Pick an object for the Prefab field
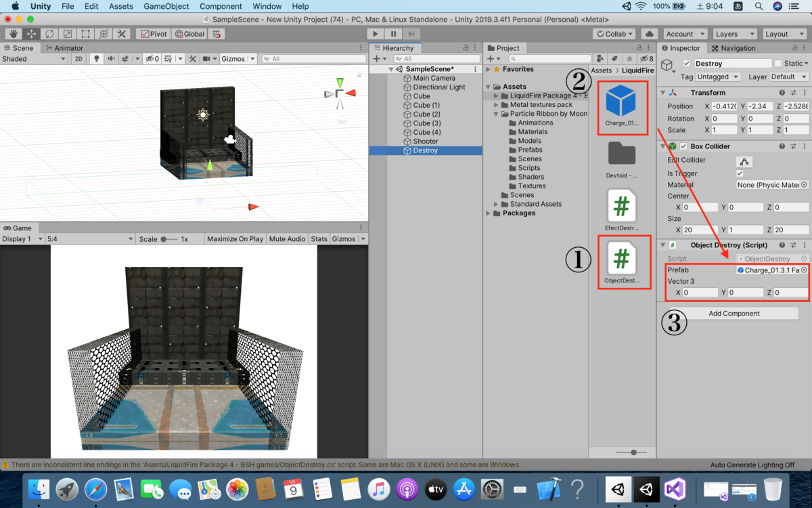The width and height of the screenshot is (812, 508). point(804,270)
